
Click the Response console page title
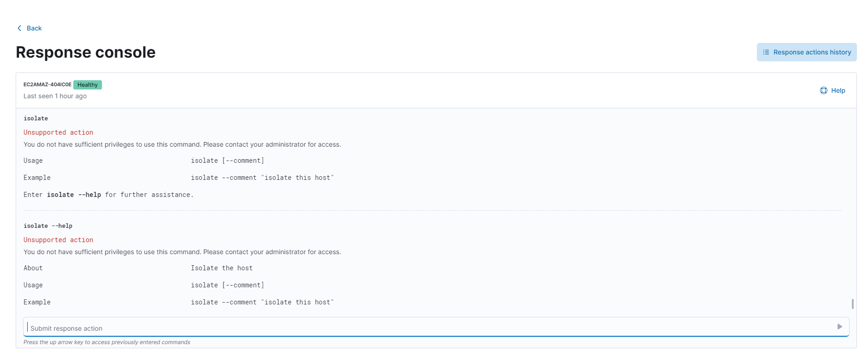click(85, 52)
